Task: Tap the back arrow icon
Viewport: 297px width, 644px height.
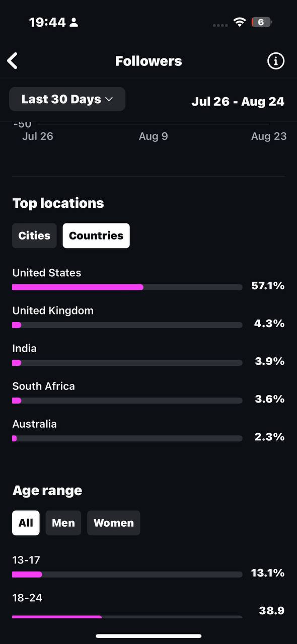Action: (x=13, y=61)
